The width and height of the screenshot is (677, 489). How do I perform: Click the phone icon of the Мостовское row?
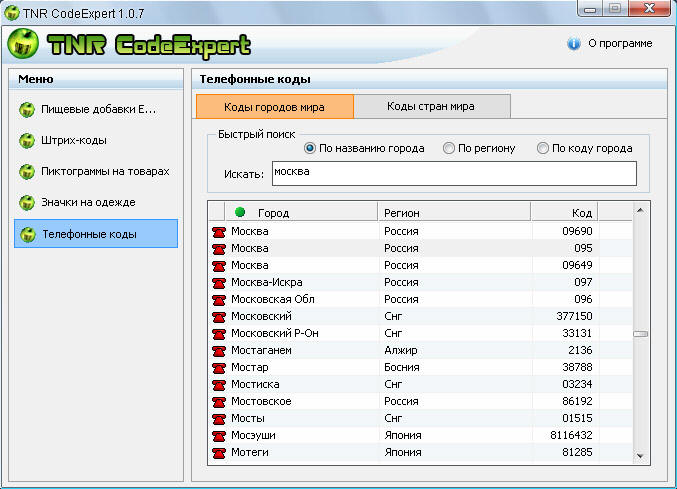click(x=219, y=402)
